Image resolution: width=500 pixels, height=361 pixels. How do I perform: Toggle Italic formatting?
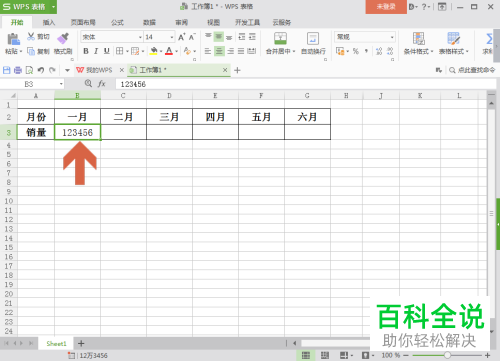click(x=96, y=51)
